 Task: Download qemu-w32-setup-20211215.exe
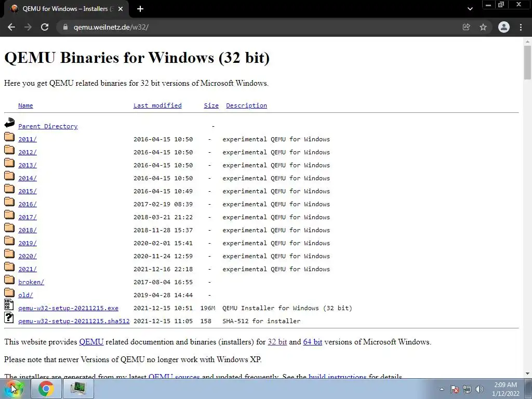pyautogui.click(x=68, y=308)
